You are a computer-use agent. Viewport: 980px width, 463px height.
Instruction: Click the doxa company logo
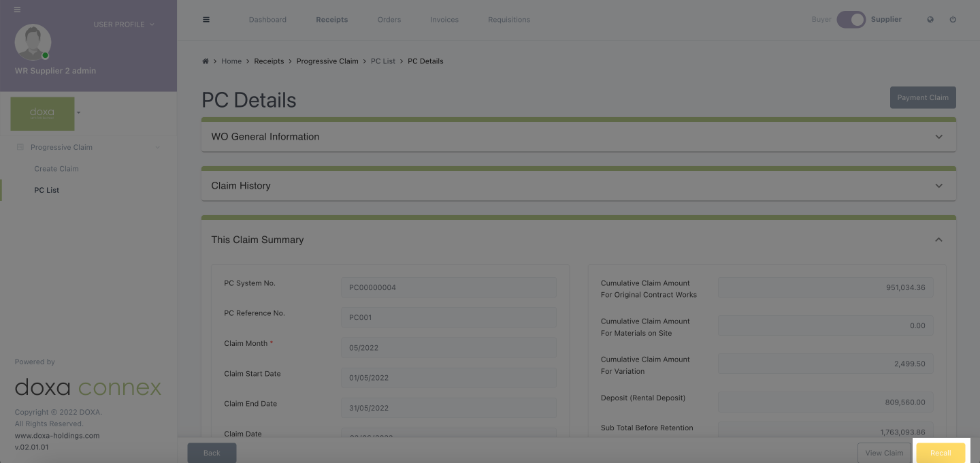click(x=42, y=113)
